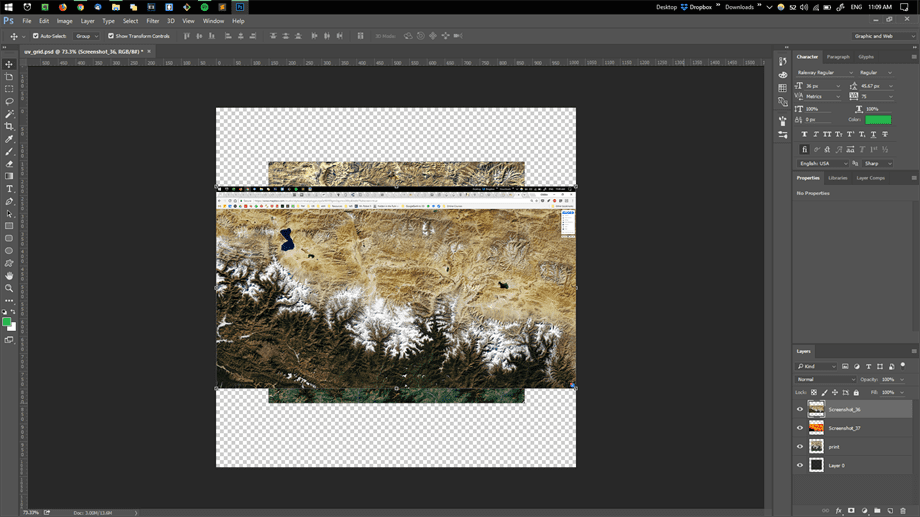
Task: Select the Brush tool
Action: tap(9, 151)
